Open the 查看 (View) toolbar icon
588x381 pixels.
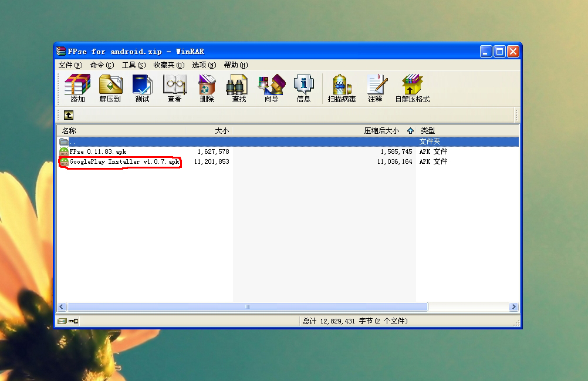click(175, 89)
